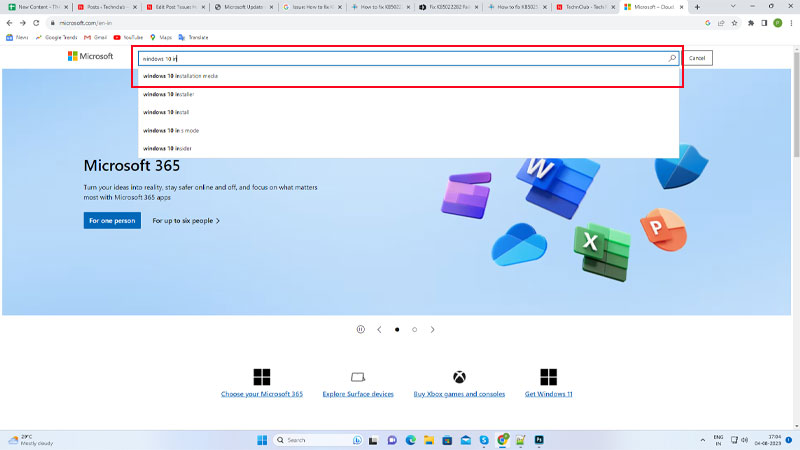Open 'Choose your Microsoft 365' link

[x=262, y=394]
